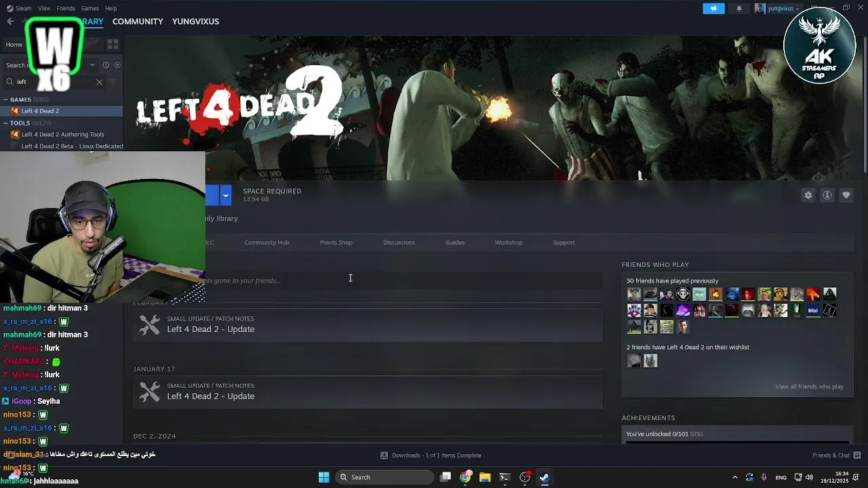Open Chrome from taskbar
Screen dimensions: 868x488
click(465, 477)
